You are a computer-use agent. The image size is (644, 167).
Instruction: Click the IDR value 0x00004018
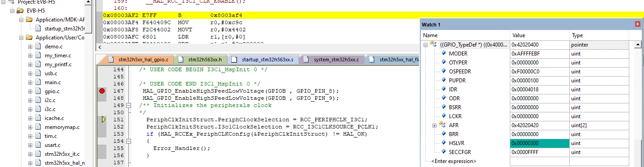click(x=540, y=89)
